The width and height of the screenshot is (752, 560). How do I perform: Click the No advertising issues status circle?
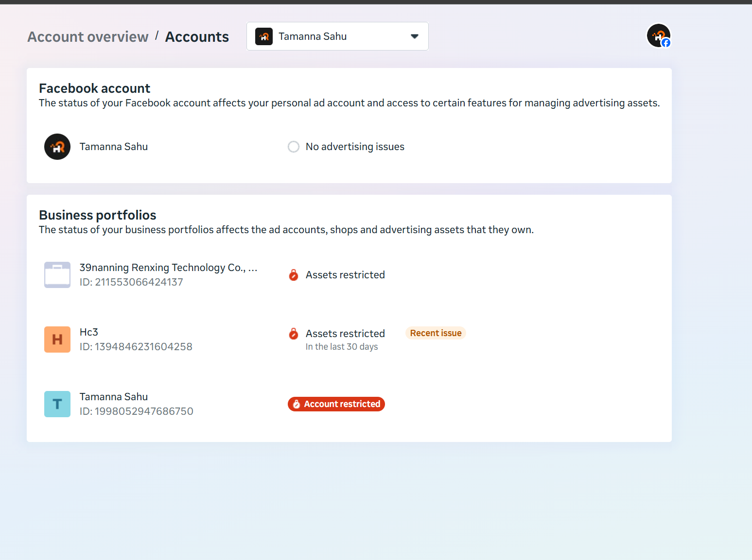(x=294, y=147)
